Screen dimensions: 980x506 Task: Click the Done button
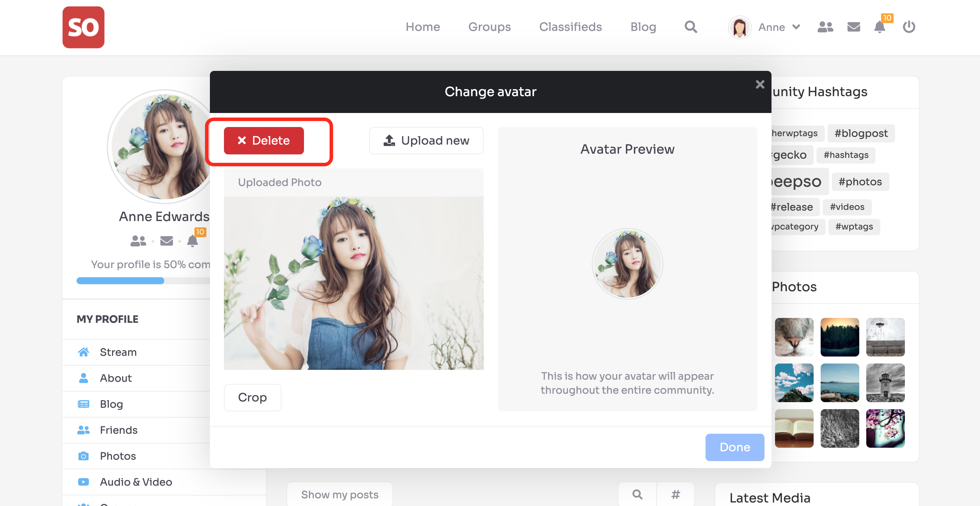[735, 447]
